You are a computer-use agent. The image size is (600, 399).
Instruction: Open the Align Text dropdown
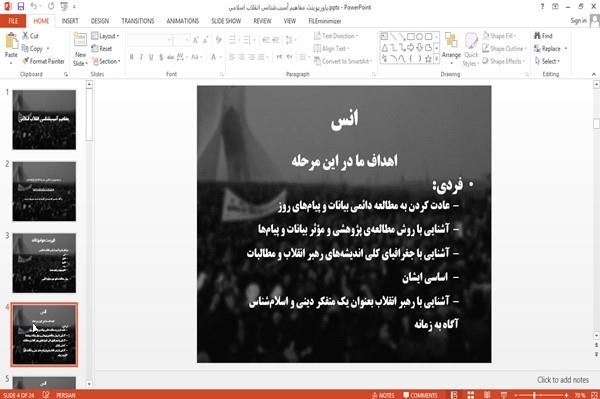click(x=331, y=49)
